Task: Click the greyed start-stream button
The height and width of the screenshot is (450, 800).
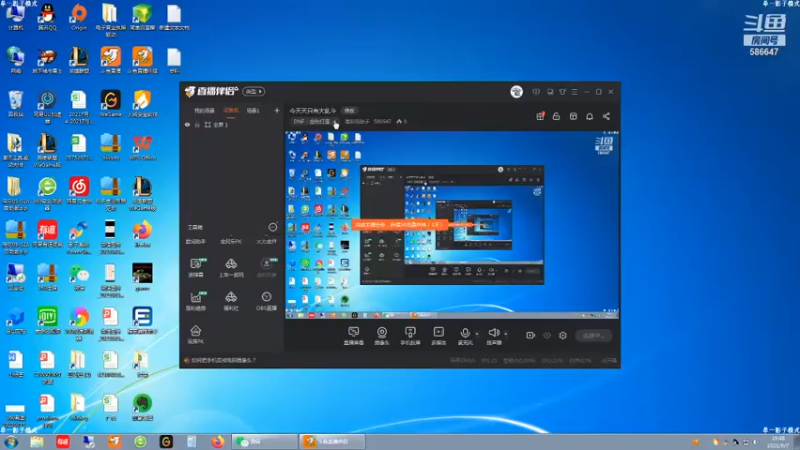Action: pos(593,335)
